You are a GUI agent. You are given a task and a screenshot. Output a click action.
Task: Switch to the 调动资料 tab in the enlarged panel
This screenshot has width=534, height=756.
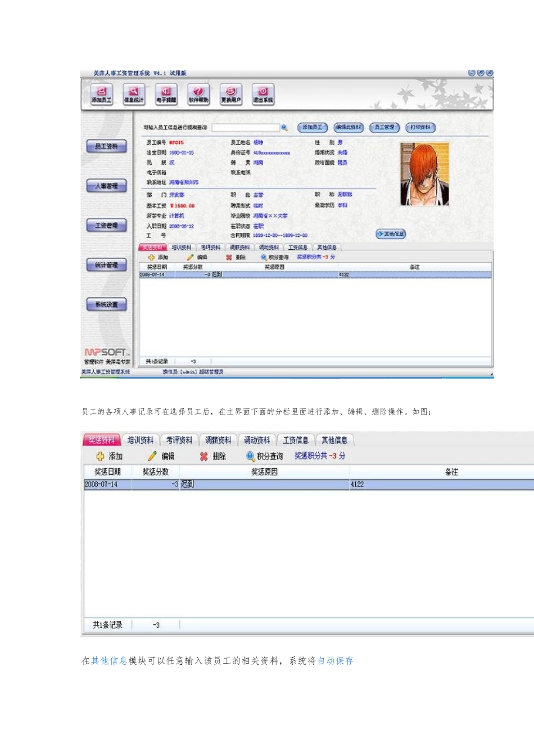pos(257,440)
